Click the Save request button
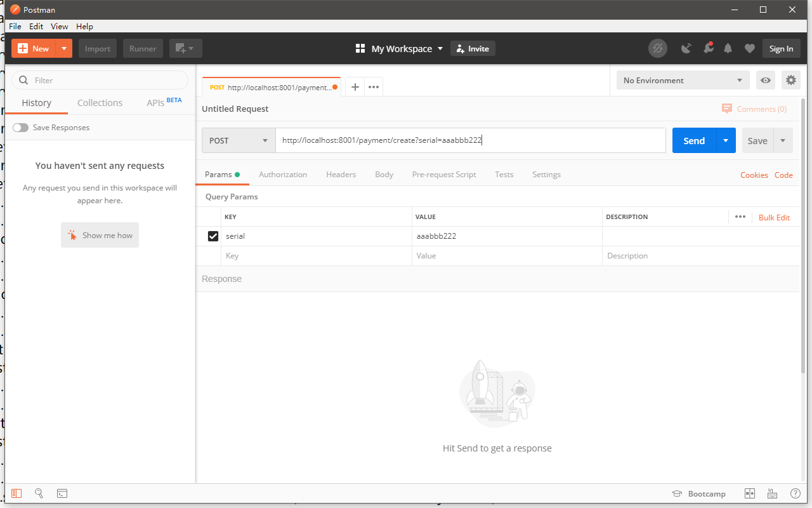 757,140
